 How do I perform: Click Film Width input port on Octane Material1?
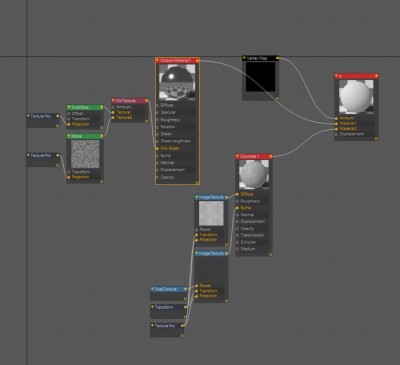point(157,148)
